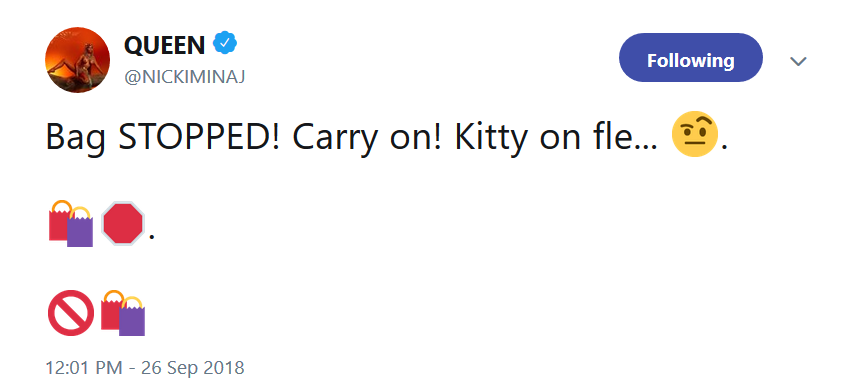This screenshot has height=388, width=854.
Task: Open the @NICKIMINAJ handle link
Action: pyautogui.click(x=185, y=77)
